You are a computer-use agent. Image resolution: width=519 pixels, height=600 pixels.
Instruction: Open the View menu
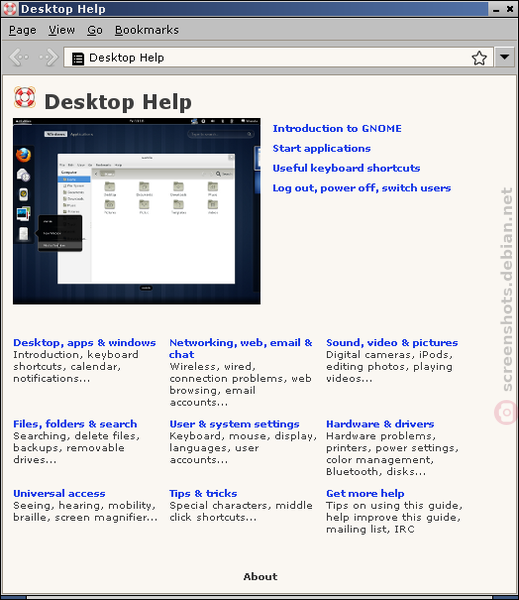(62, 30)
